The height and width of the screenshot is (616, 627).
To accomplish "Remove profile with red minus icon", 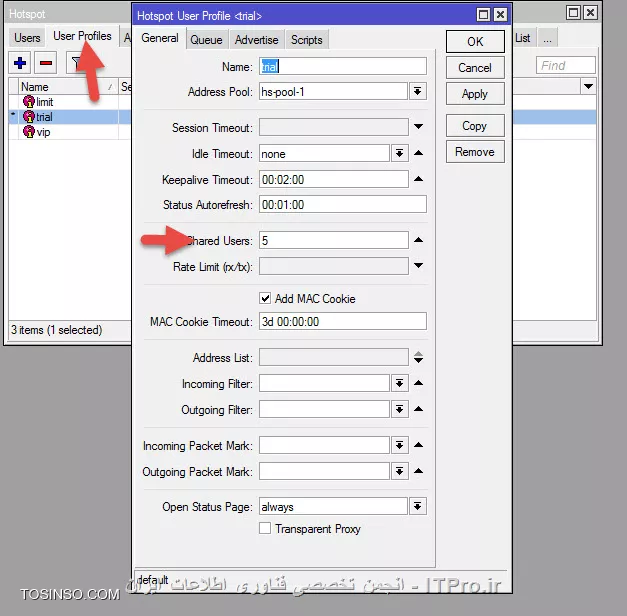I will point(46,63).
